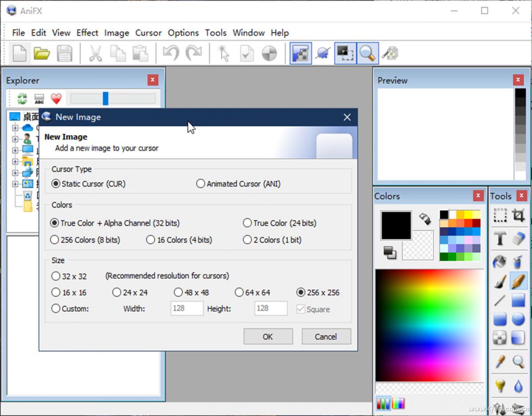Select the Text tool in the Tools panel
The height and width of the screenshot is (416, 532).
[x=500, y=239]
